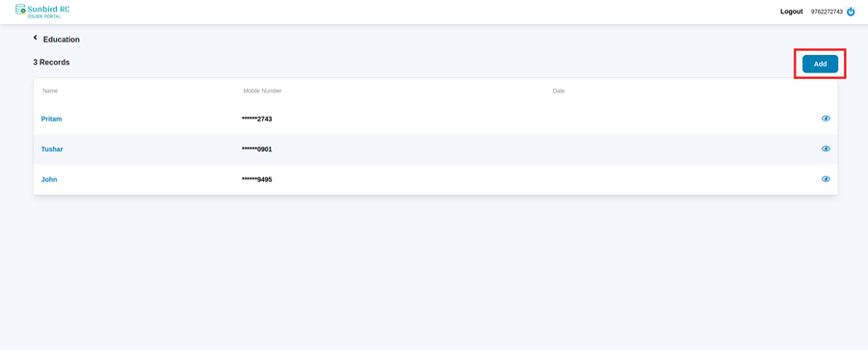Click the power icon beside phone number
The image size is (868, 350).
point(851,12)
